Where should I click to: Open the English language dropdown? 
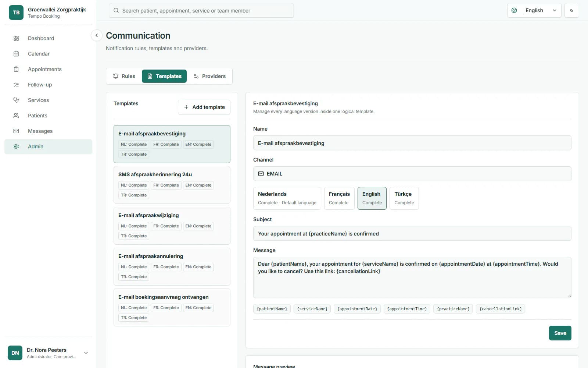tap(534, 10)
